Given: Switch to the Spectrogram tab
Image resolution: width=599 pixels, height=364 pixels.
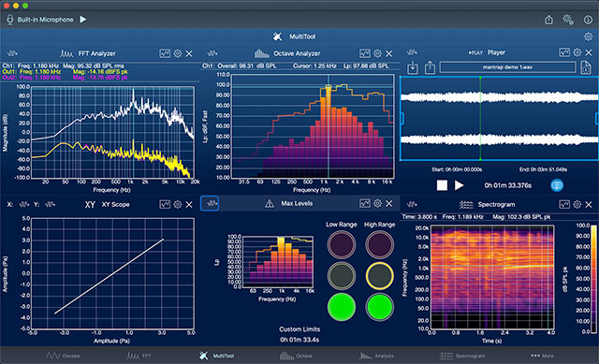Looking at the screenshot, I should pyautogui.click(x=461, y=356).
